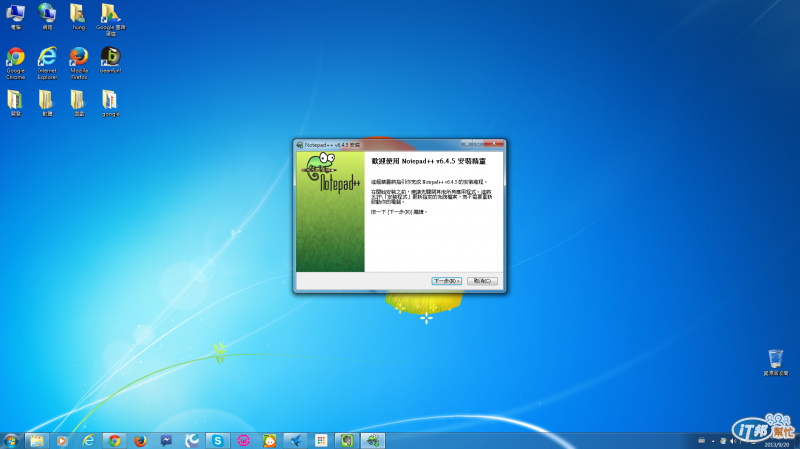Open Windows Media Player from taskbar
The height and width of the screenshot is (449, 800).
[x=62, y=441]
